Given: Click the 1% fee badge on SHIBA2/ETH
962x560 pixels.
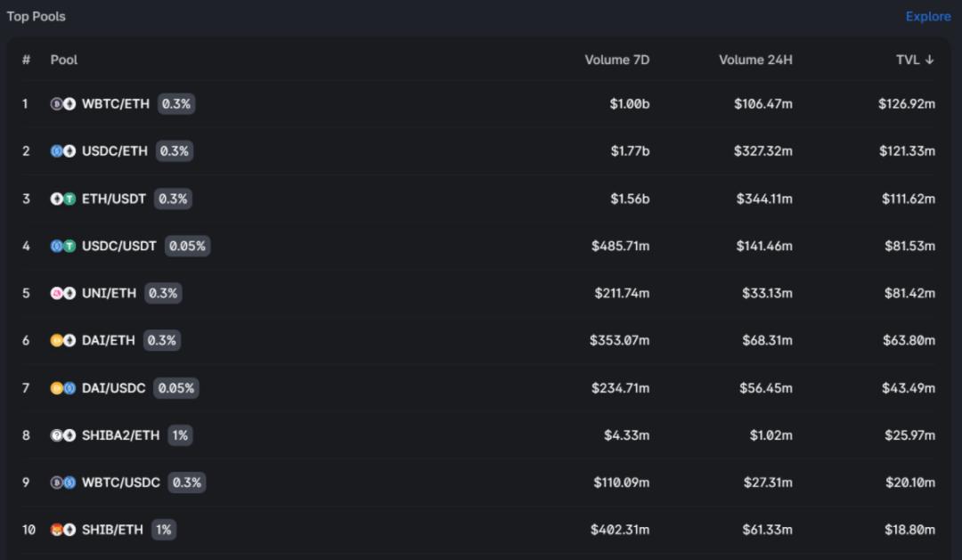Looking at the screenshot, I should (180, 435).
